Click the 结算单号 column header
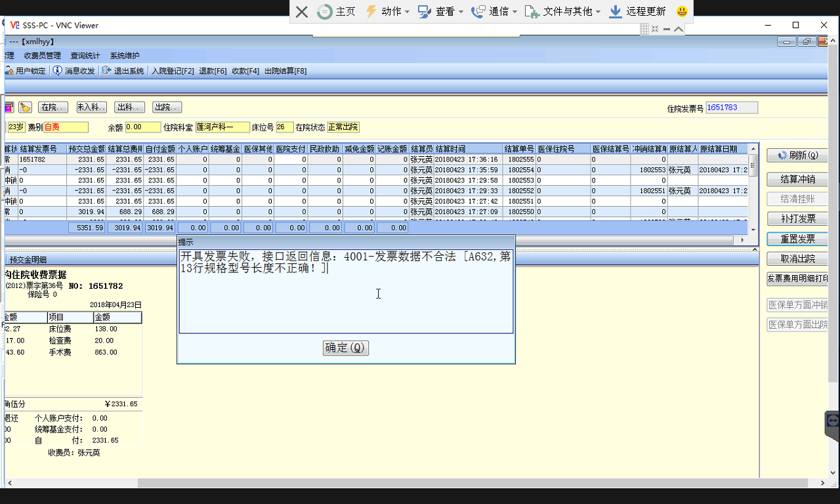Image resolution: width=840 pixels, height=504 pixels. pos(520,149)
